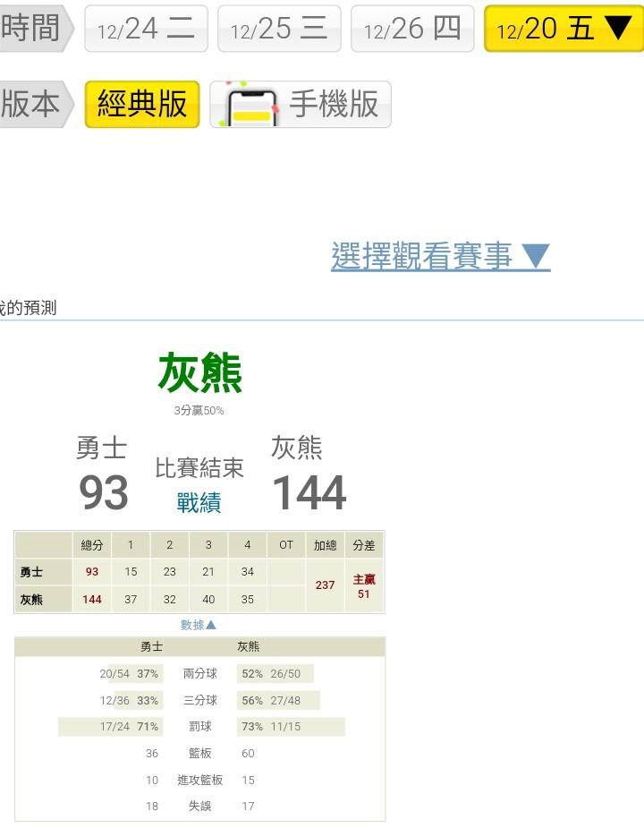
Task: Click the large 勇士 score 93
Action: tap(104, 492)
